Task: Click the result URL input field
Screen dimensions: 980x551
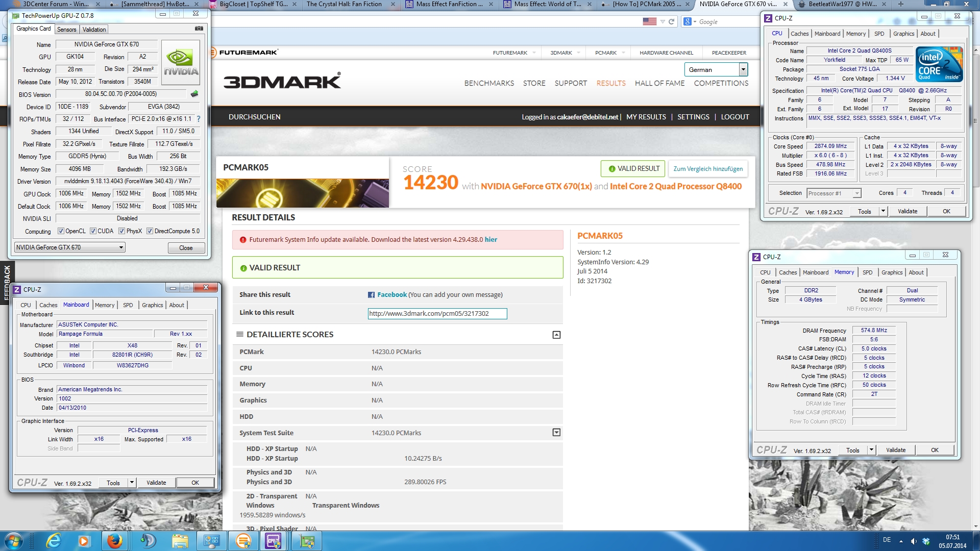Action: point(437,314)
